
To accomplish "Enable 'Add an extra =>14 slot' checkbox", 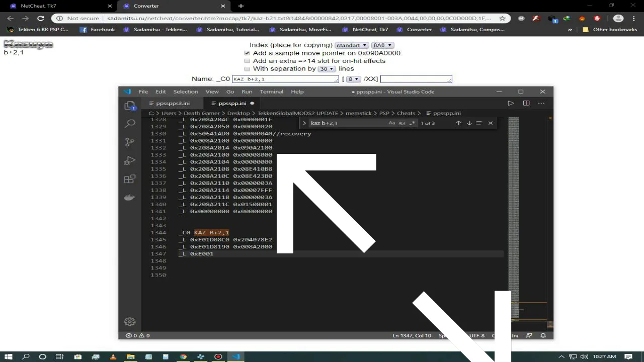I will [x=247, y=61].
